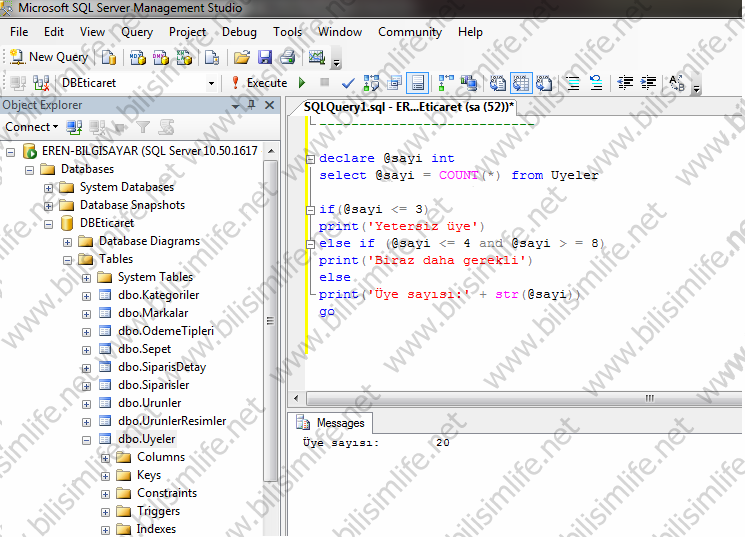
Task: Open the SQL editor toolbar options arrow
Action: [697, 88]
